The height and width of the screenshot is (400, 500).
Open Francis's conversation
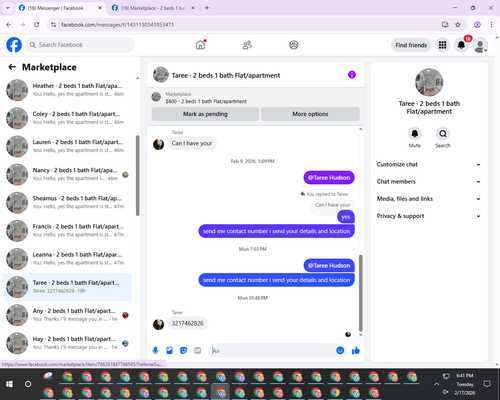[x=67, y=230]
